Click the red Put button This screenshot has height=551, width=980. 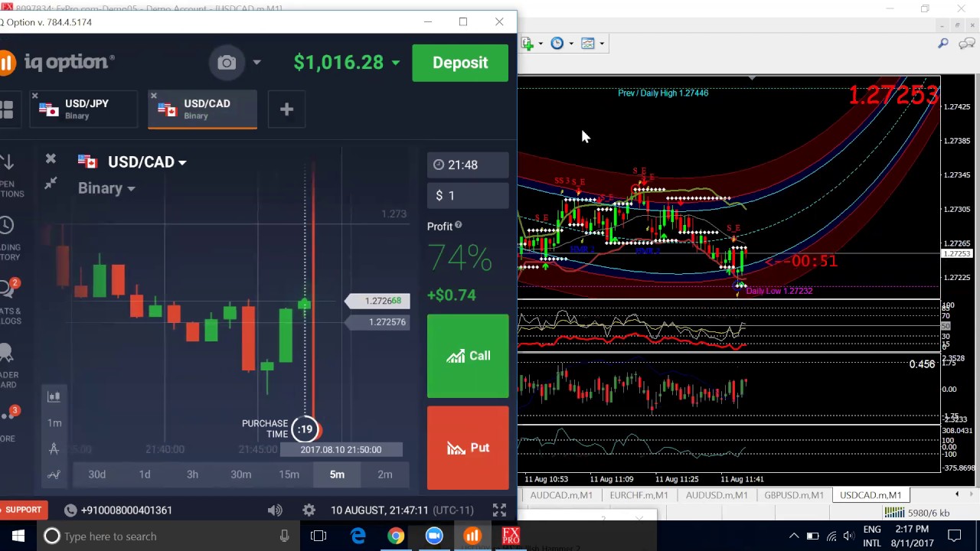coord(468,448)
